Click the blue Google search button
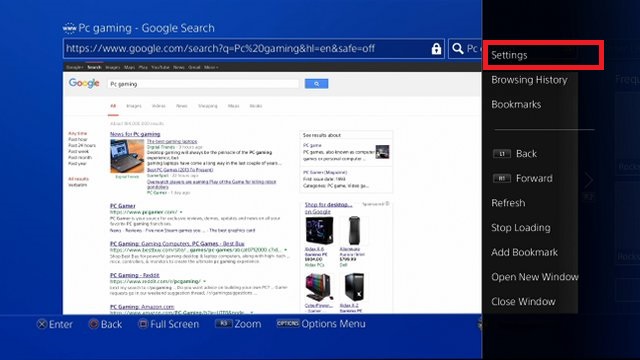 (316, 84)
